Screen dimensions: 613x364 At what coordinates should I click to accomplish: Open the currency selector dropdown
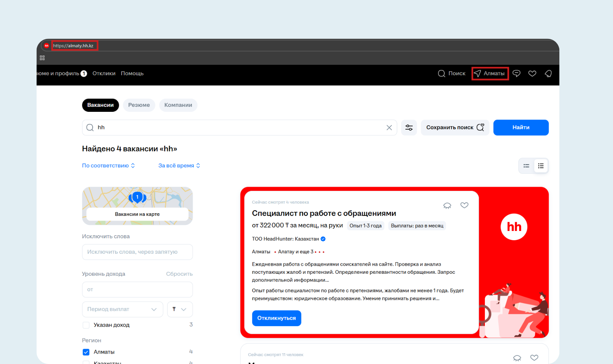point(179,309)
